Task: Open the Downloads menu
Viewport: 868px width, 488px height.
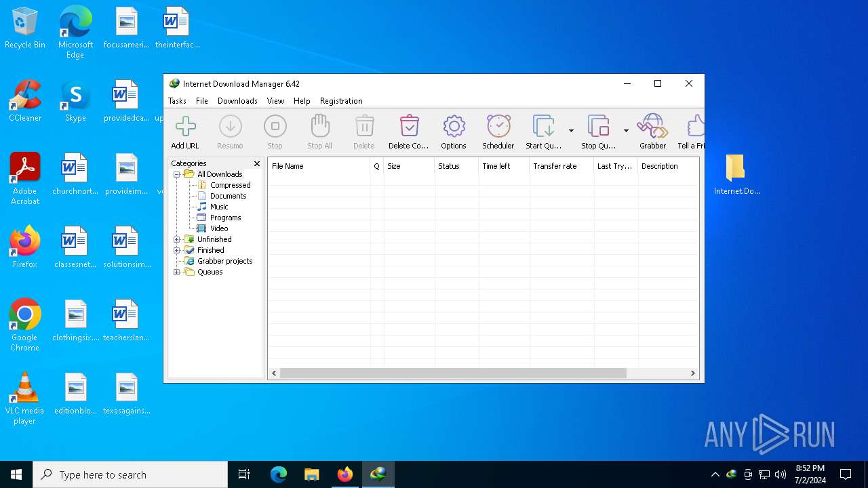Action: 237,101
